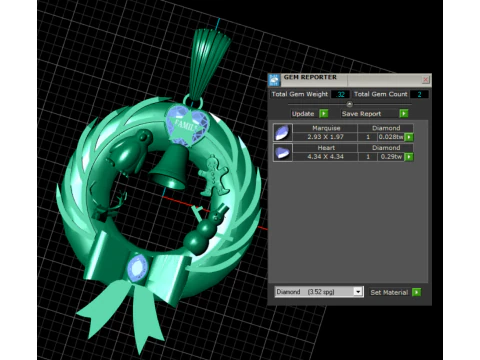
Task: Click green arrow next to Update
Action: [x=323, y=114]
